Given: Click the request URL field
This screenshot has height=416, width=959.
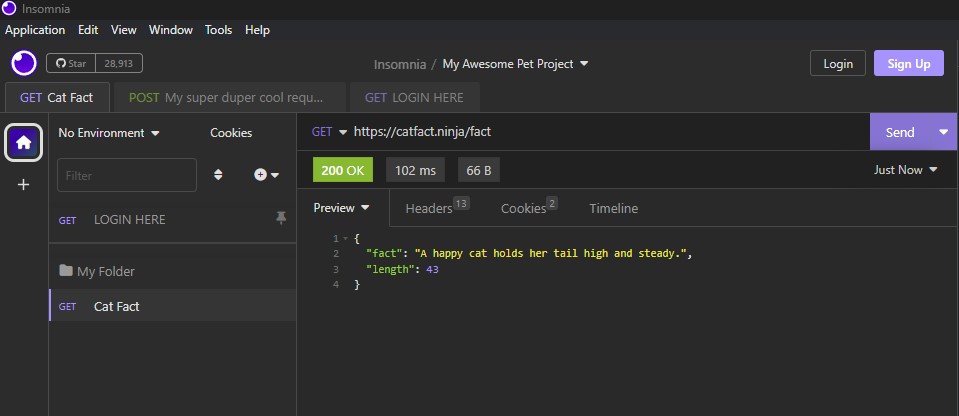Looking at the screenshot, I should tap(609, 132).
